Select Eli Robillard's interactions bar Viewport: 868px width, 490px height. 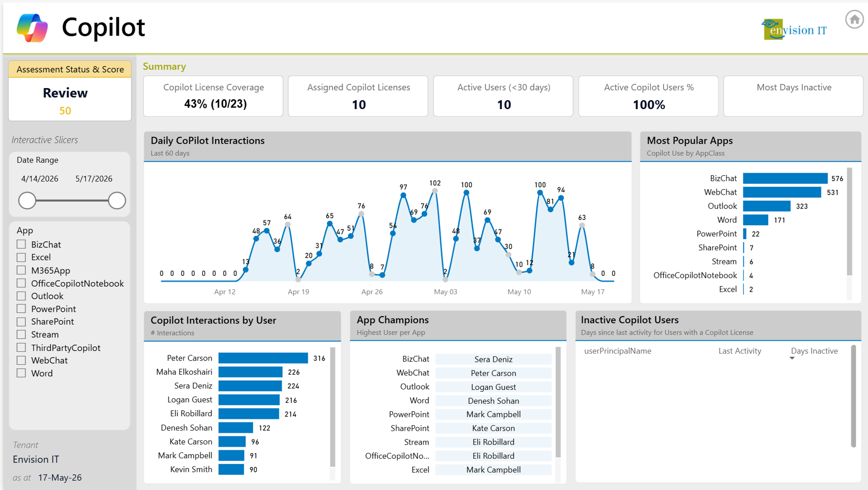click(x=249, y=414)
